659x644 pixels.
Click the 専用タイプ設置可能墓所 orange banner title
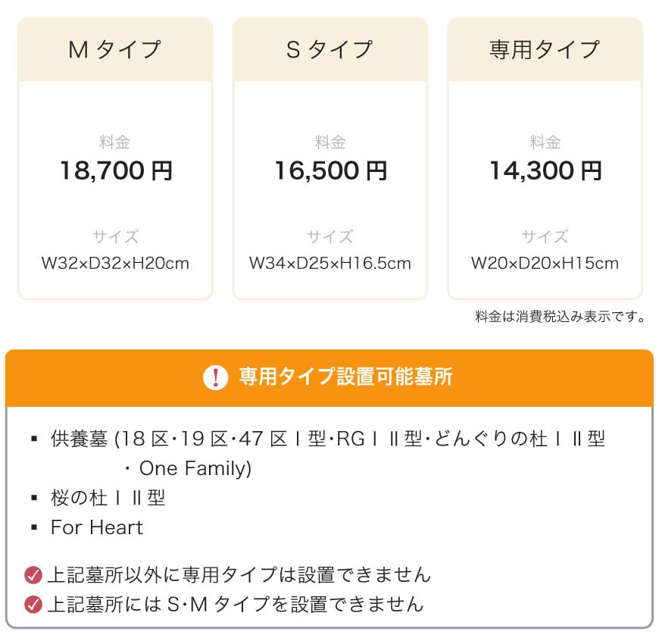click(345, 377)
